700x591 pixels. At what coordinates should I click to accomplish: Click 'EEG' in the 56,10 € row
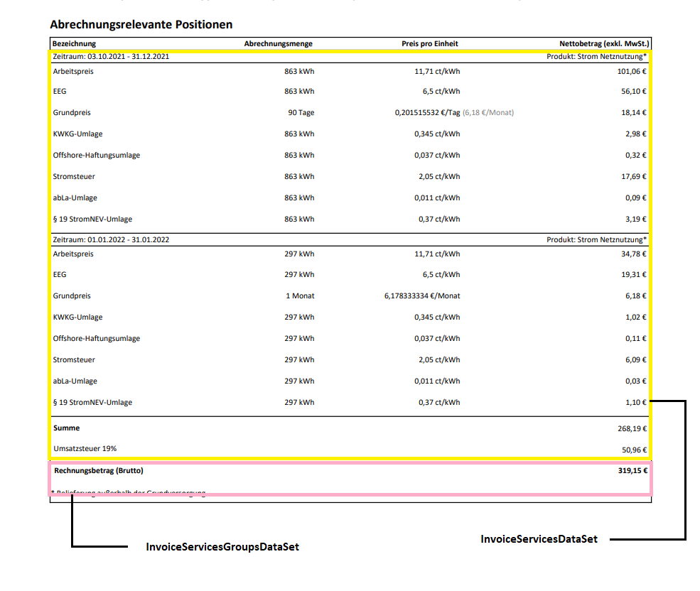coord(60,92)
